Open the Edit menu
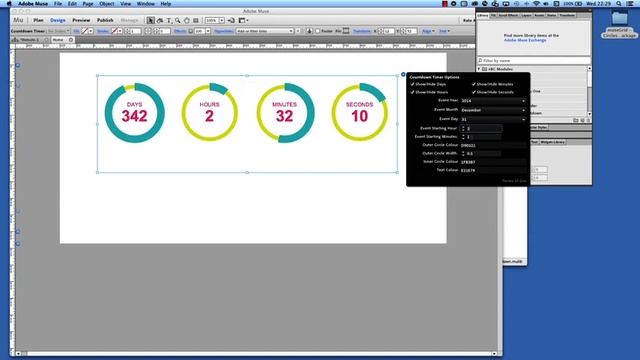 [72, 4]
